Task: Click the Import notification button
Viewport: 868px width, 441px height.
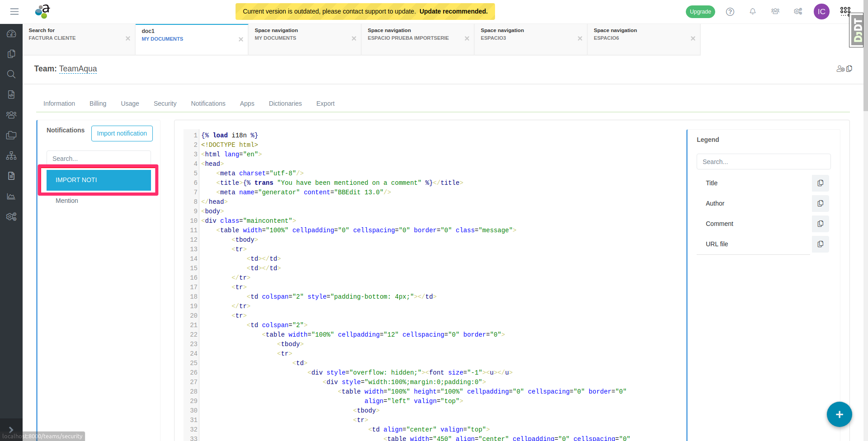Action: pos(122,133)
